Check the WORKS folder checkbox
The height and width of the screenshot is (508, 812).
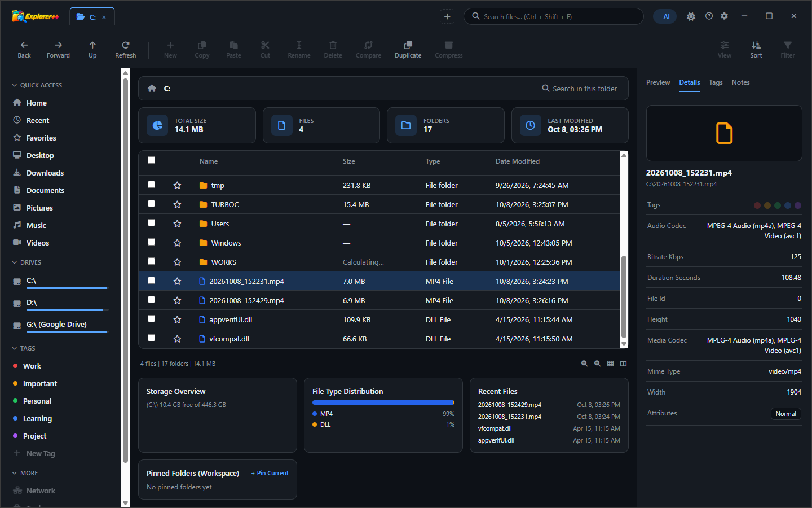[x=151, y=261]
